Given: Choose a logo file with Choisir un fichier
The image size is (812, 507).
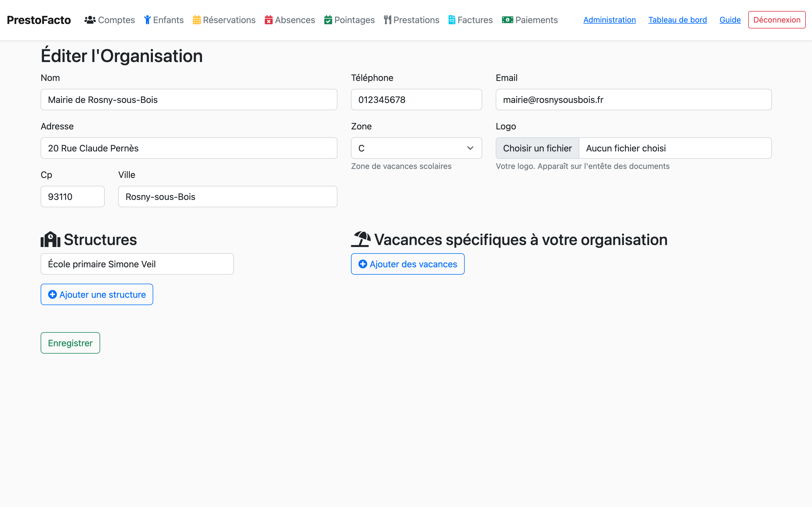Looking at the screenshot, I should pyautogui.click(x=537, y=148).
